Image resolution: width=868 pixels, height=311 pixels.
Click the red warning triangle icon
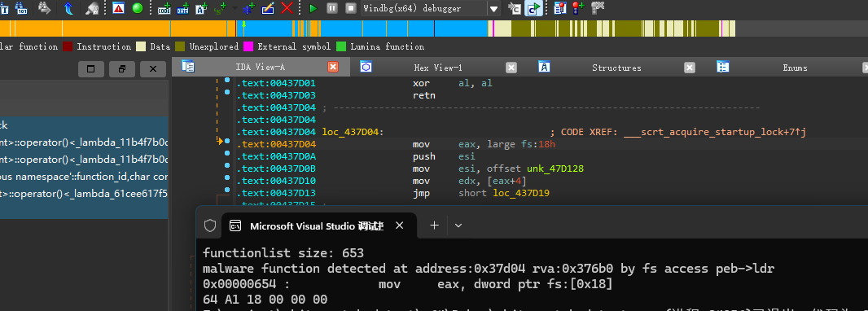(118, 8)
